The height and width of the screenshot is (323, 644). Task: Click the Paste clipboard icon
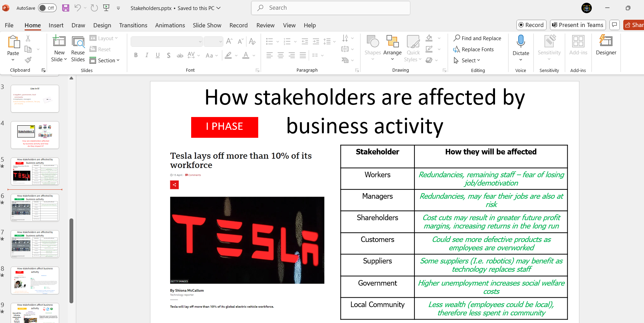[13, 42]
